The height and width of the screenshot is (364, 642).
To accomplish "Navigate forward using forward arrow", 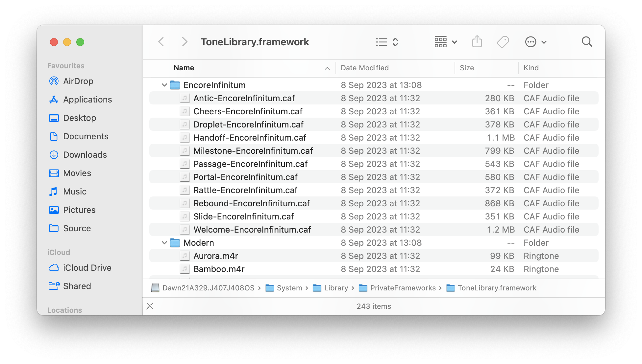I will 184,42.
